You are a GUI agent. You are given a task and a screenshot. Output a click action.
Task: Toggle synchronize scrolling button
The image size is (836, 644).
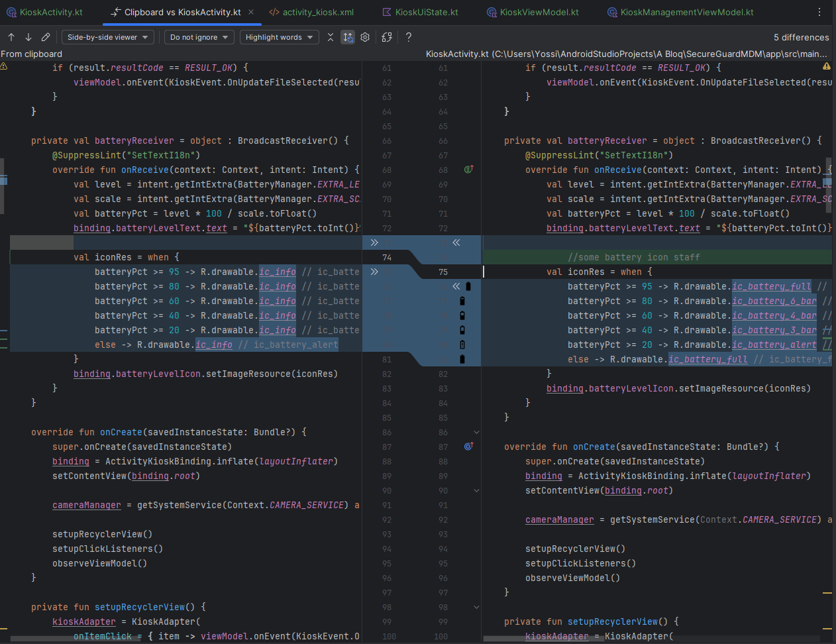[x=348, y=37]
